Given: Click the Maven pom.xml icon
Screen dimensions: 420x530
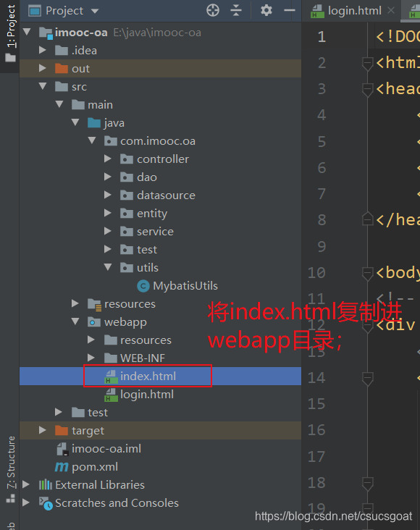Looking at the screenshot, I should (62, 467).
